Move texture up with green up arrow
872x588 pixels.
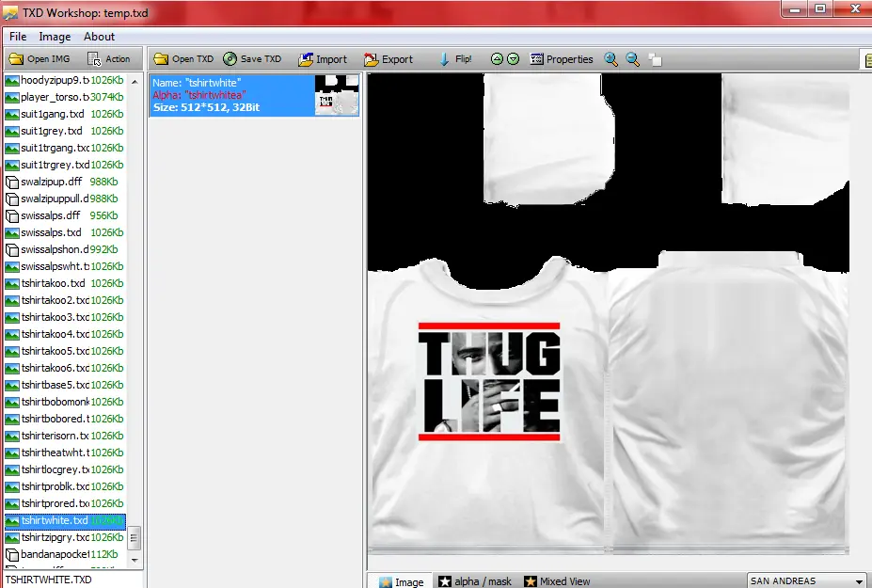coord(498,59)
